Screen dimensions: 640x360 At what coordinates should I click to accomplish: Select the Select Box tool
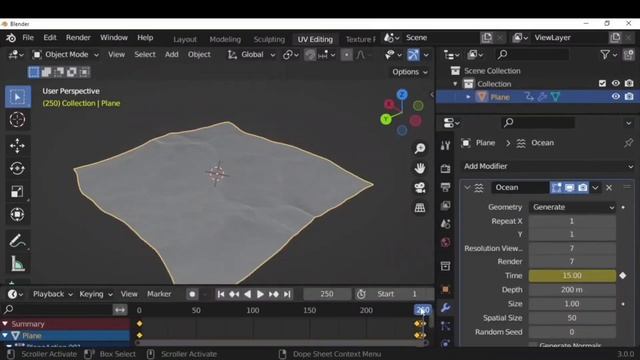point(18,97)
